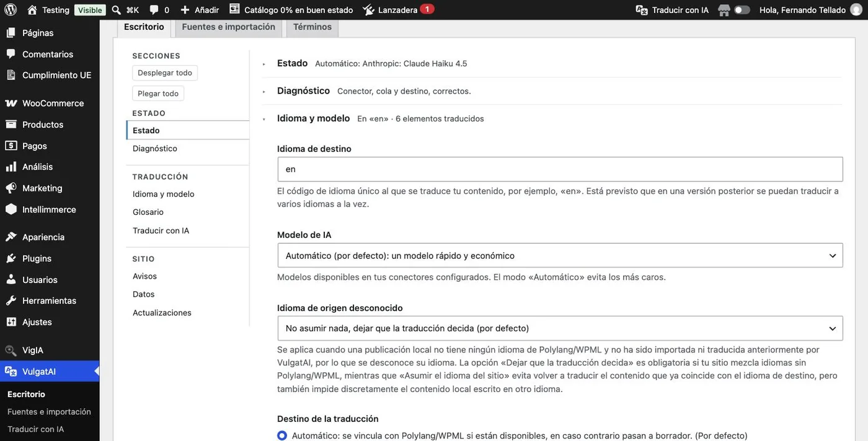The width and height of the screenshot is (868, 441).
Task: Open Idioma de origen desconocido dropdown
Action: [x=560, y=328]
